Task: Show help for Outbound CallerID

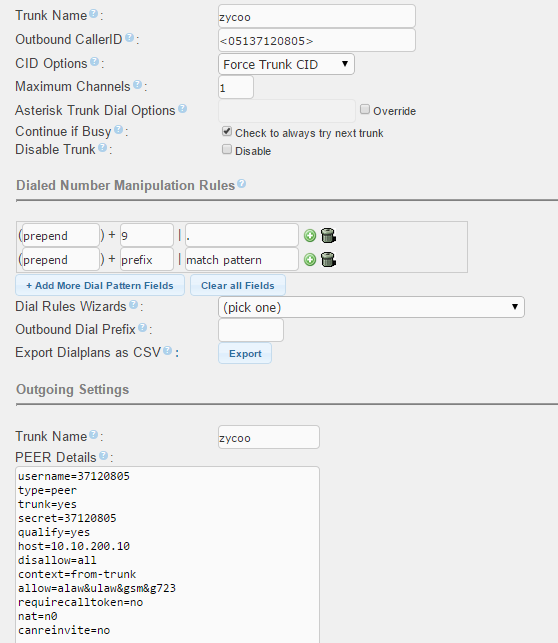Action: pos(129,38)
